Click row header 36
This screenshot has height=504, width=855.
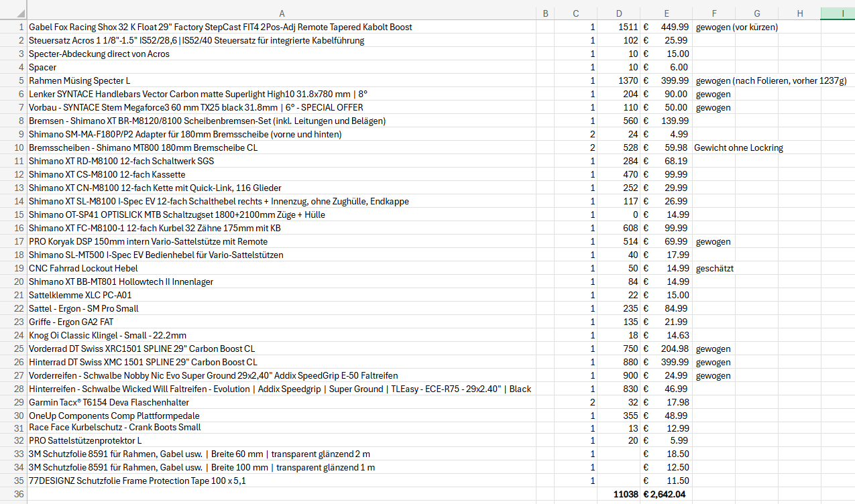[13, 495]
